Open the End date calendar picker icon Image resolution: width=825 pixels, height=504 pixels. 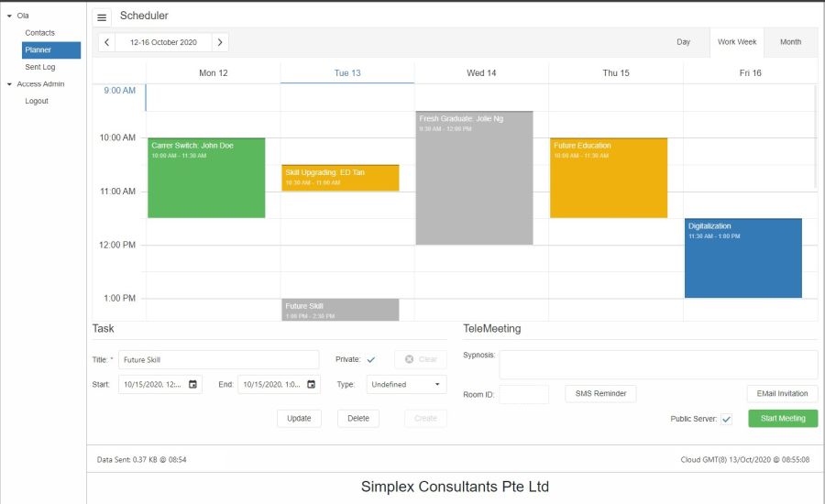click(312, 385)
